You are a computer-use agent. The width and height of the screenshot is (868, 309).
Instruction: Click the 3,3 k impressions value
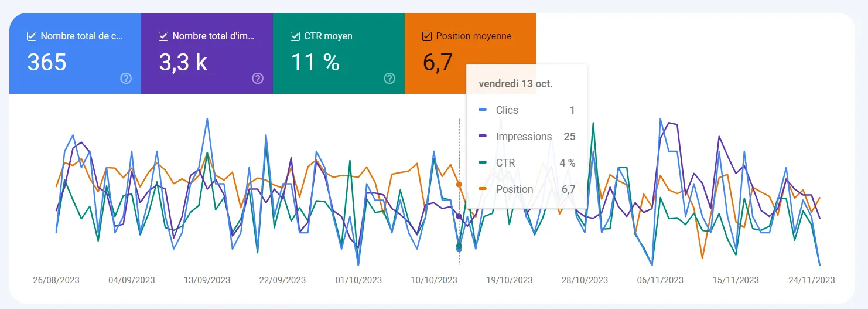click(183, 62)
